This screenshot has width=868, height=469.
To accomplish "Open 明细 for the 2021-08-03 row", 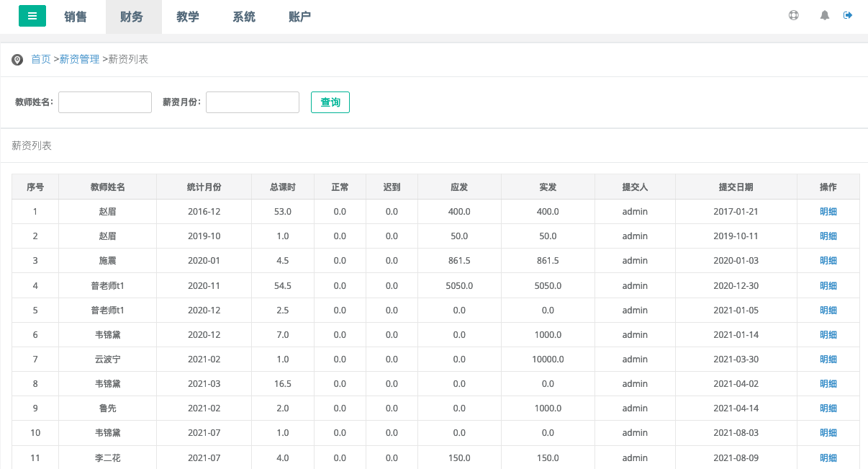I will 828,432.
